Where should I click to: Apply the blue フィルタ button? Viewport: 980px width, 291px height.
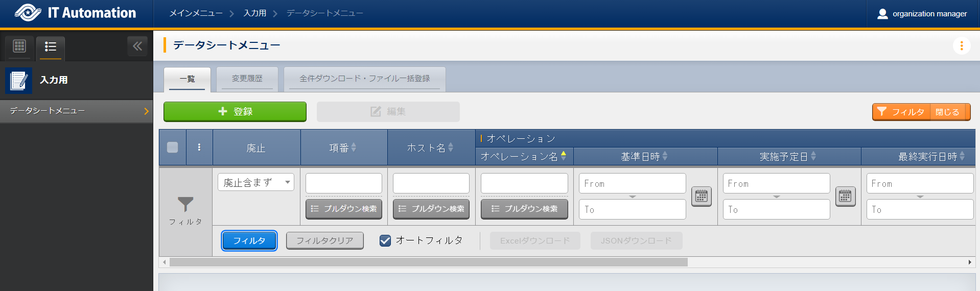[249, 241]
